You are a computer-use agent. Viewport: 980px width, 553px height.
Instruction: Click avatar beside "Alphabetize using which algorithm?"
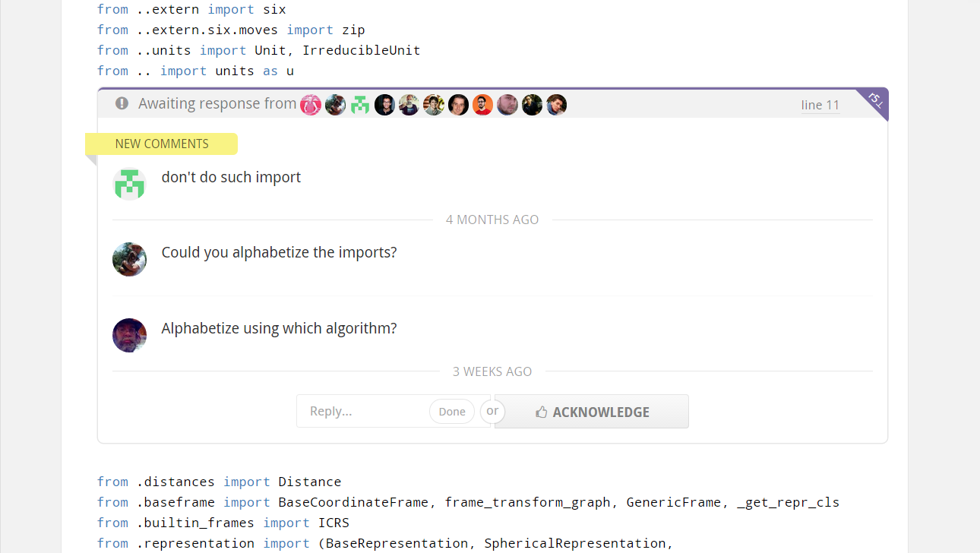click(129, 335)
